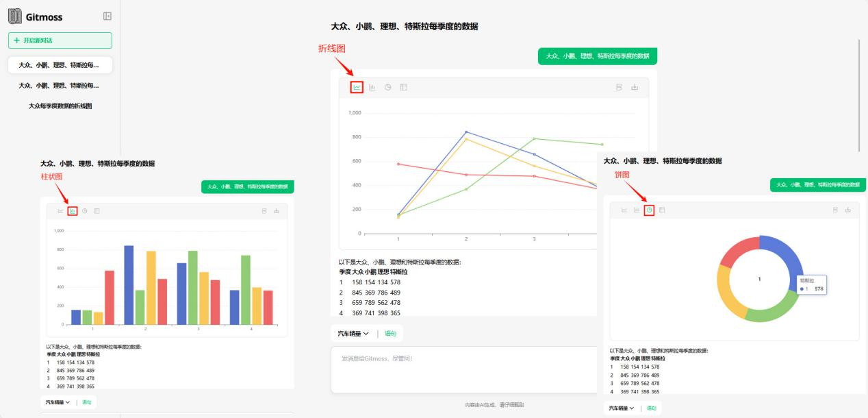Screen dimensions: 868x418
Task: Select line chart icon in pie-chart panel
Action: tap(624, 210)
